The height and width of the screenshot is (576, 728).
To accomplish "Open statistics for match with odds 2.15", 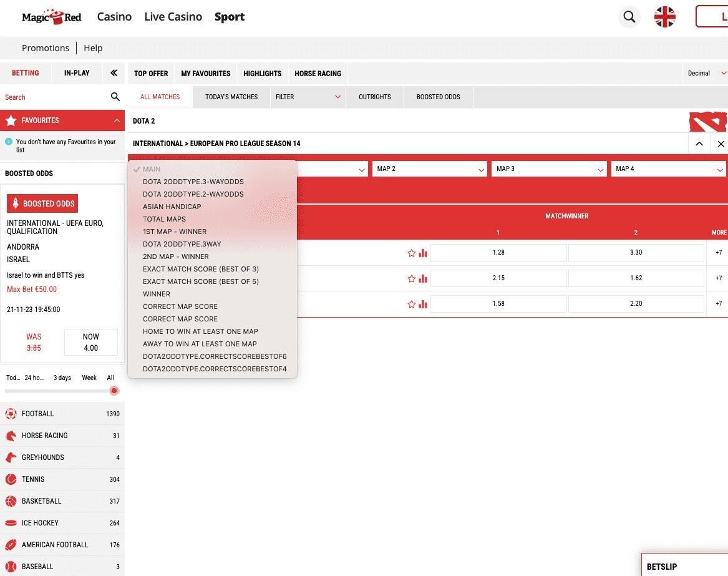I will [423, 279].
